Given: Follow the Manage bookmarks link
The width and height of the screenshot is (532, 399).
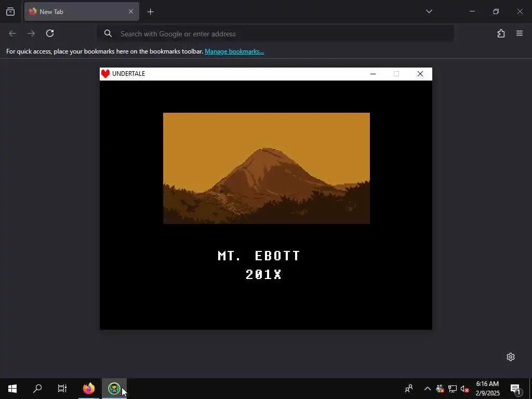Looking at the screenshot, I should click(x=234, y=51).
